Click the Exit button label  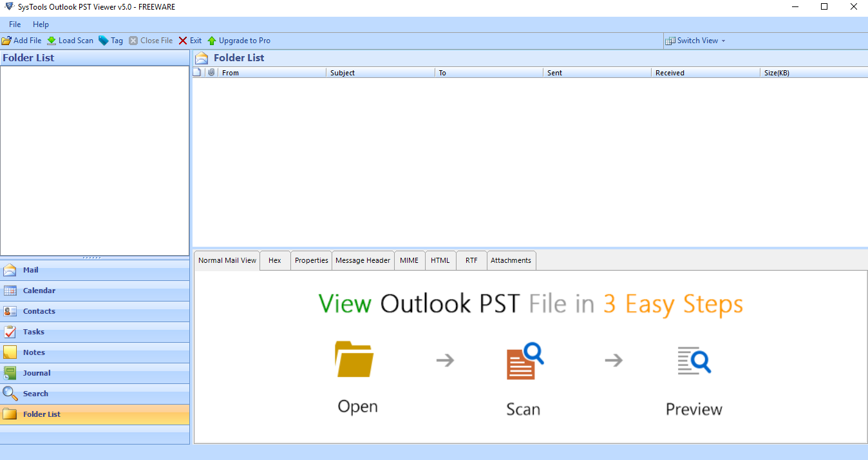pyautogui.click(x=196, y=41)
